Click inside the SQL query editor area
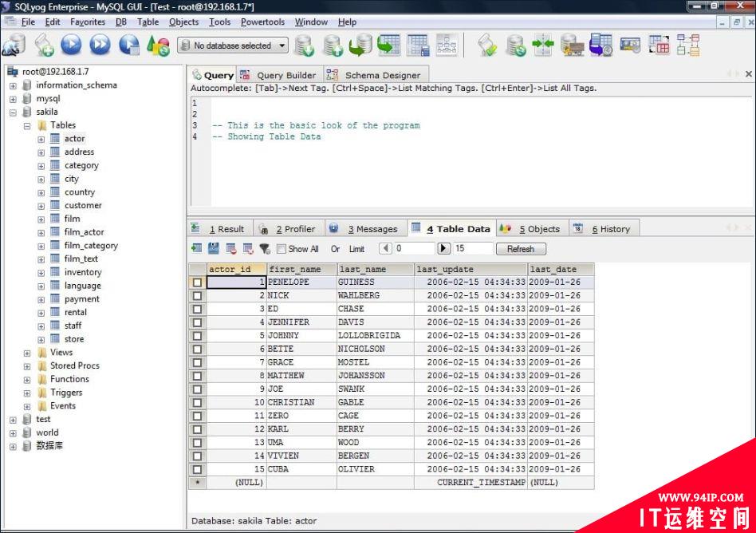Viewport: 756px width, 533px height. 480,152
